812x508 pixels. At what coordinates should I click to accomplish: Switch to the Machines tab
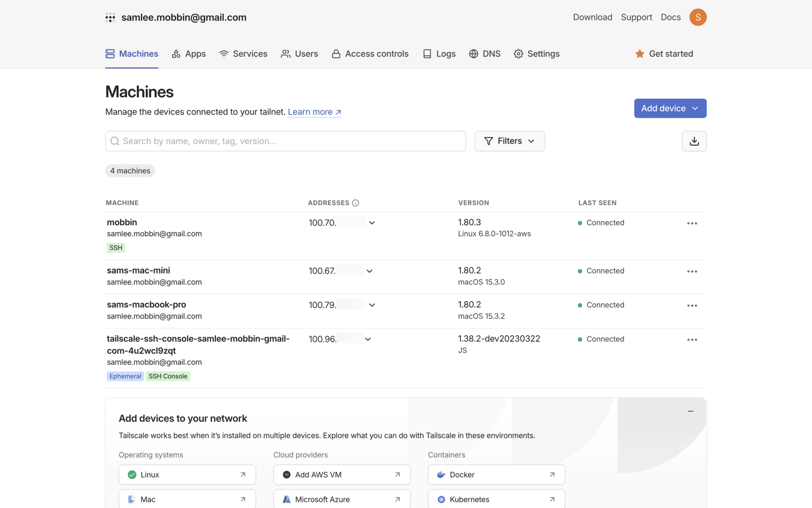(x=132, y=54)
